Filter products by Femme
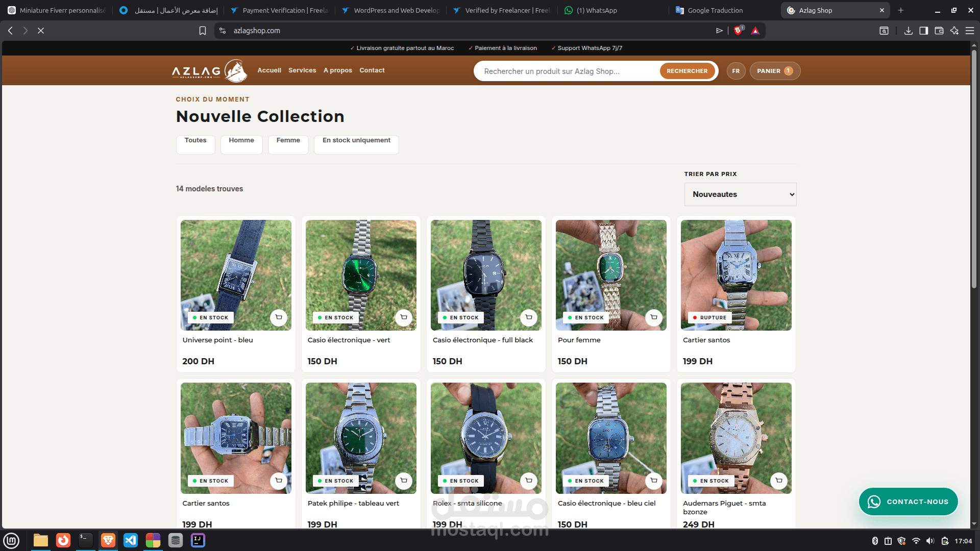The height and width of the screenshot is (551, 980). coord(288,144)
